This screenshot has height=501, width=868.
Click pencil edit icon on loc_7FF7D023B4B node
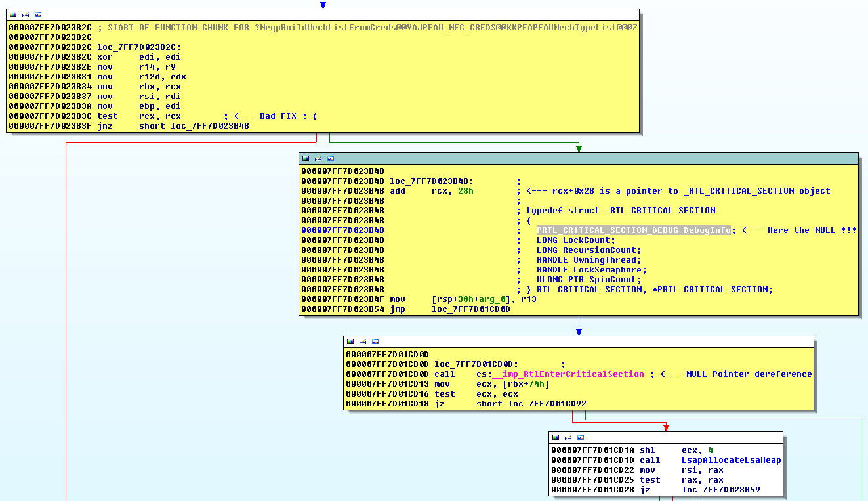pyautogui.click(x=318, y=158)
